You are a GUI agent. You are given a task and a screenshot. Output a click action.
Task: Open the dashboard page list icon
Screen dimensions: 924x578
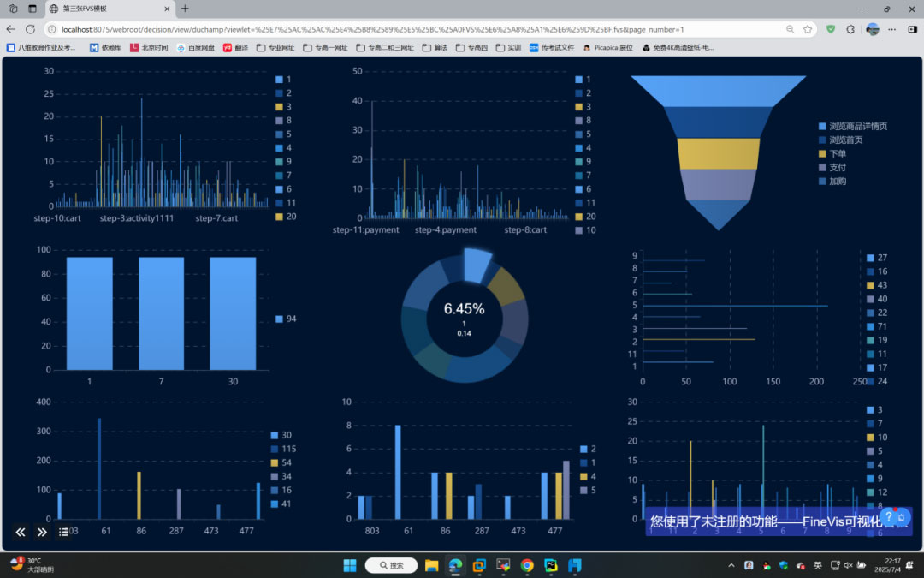[64, 532]
